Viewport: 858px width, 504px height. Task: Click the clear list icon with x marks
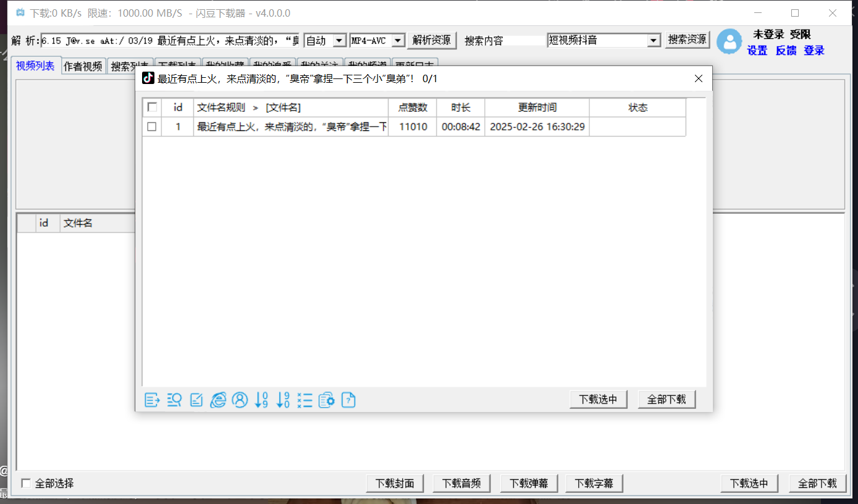(305, 400)
